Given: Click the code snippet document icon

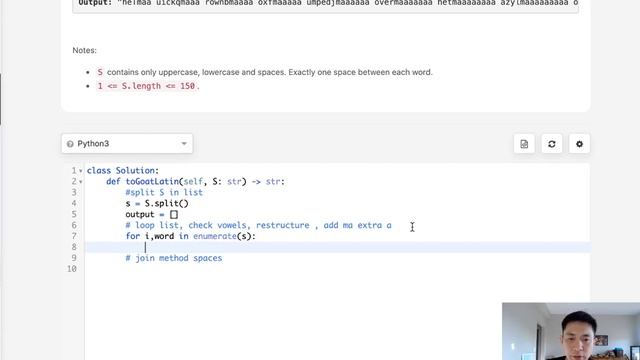Looking at the screenshot, I should pos(524,144).
